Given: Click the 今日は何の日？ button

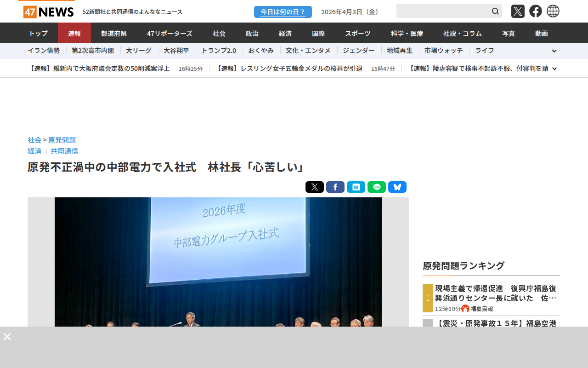Looking at the screenshot, I should click(x=283, y=12).
